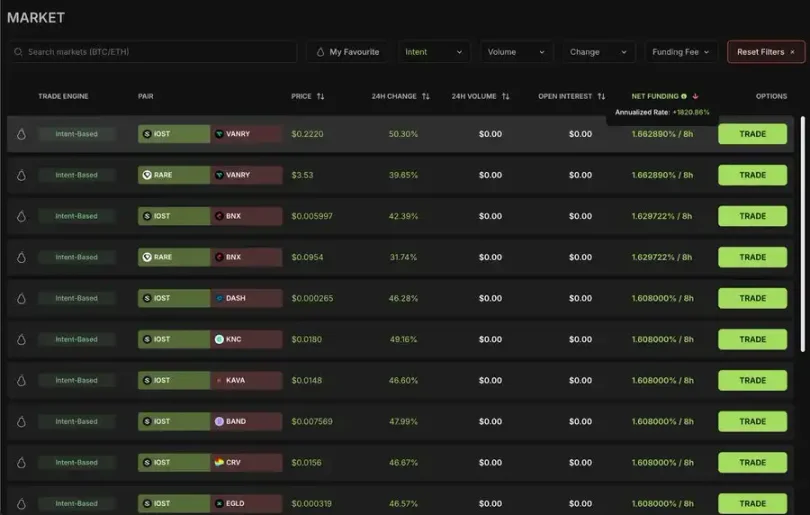Favourite the IOST/DASH pair

[x=21, y=299]
